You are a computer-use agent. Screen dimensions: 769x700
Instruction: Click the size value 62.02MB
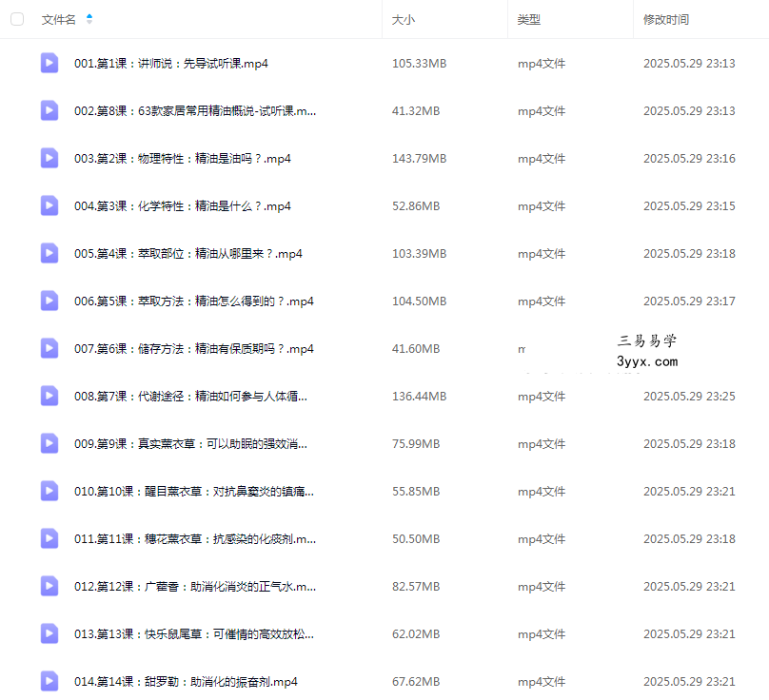[x=416, y=634]
